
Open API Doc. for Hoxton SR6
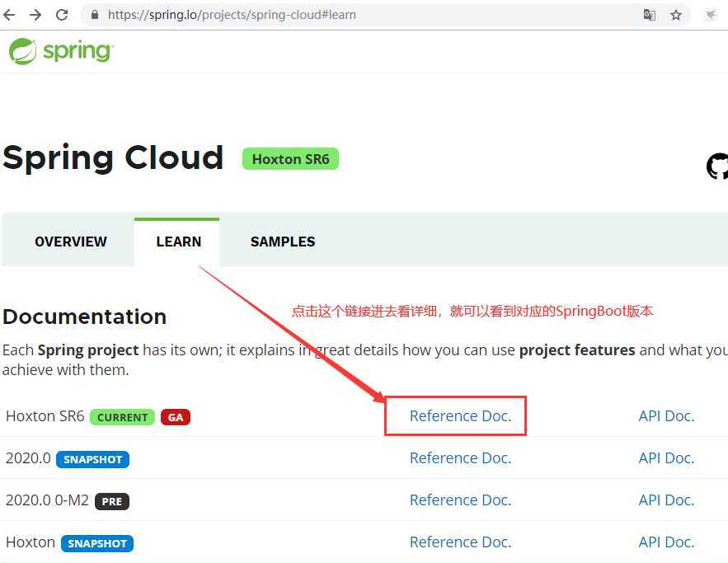(666, 416)
